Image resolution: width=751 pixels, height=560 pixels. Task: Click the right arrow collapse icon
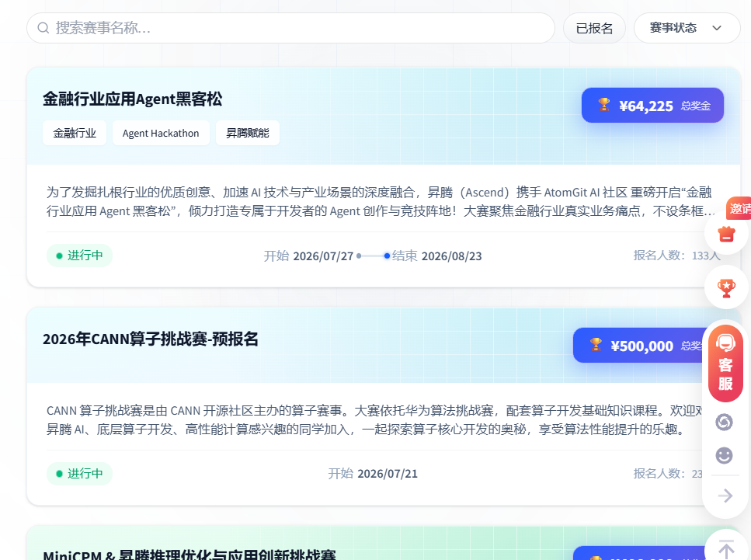pos(725,496)
